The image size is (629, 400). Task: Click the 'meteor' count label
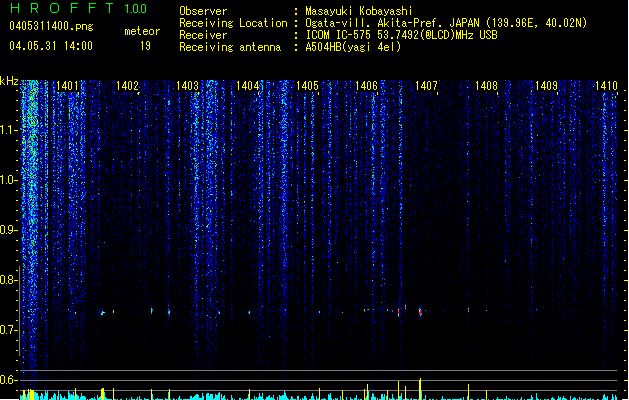142,31
